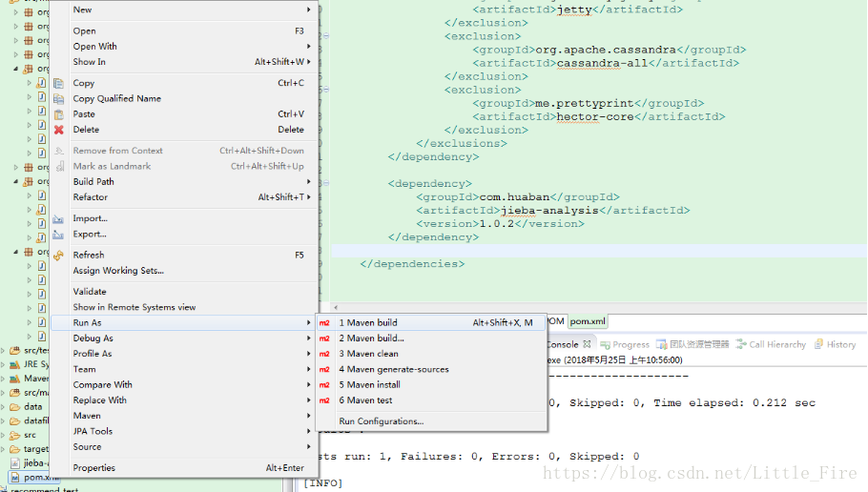Click m2 icon beside Maven generate-sources
This screenshot has width=868, height=492.
pos(324,369)
